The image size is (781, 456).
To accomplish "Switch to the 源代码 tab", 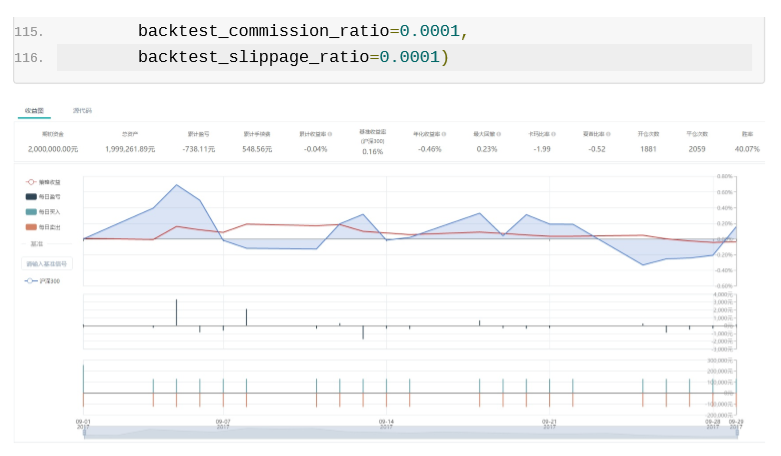I will pyautogui.click(x=81, y=110).
